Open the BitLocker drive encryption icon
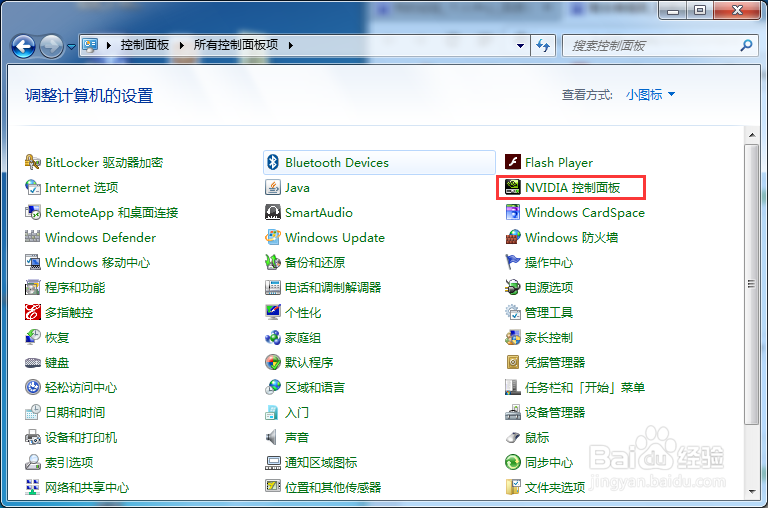The width and height of the screenshot is (768, 508). pos(32,162)
